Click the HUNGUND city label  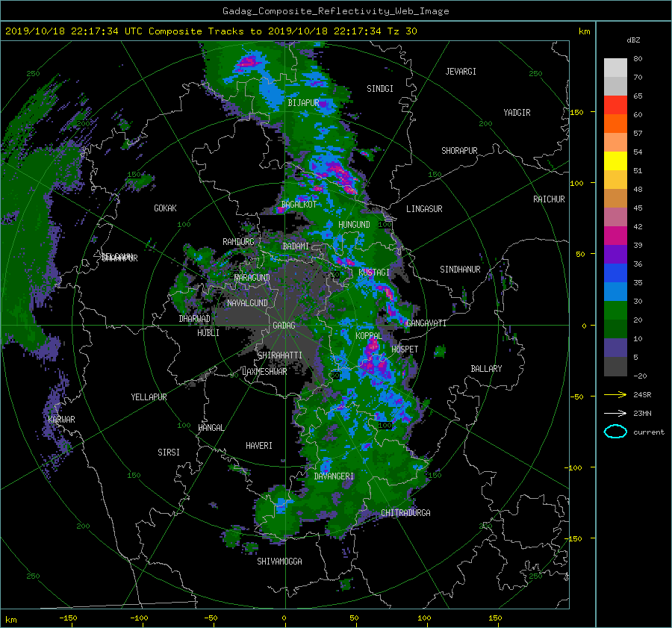pos(354,225)
